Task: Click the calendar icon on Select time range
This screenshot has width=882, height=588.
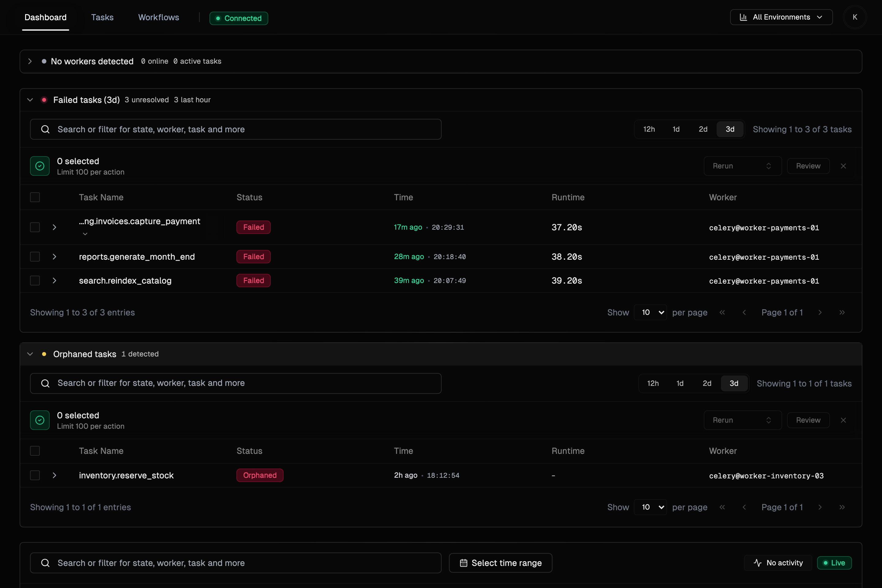Action: click(463, 563)
